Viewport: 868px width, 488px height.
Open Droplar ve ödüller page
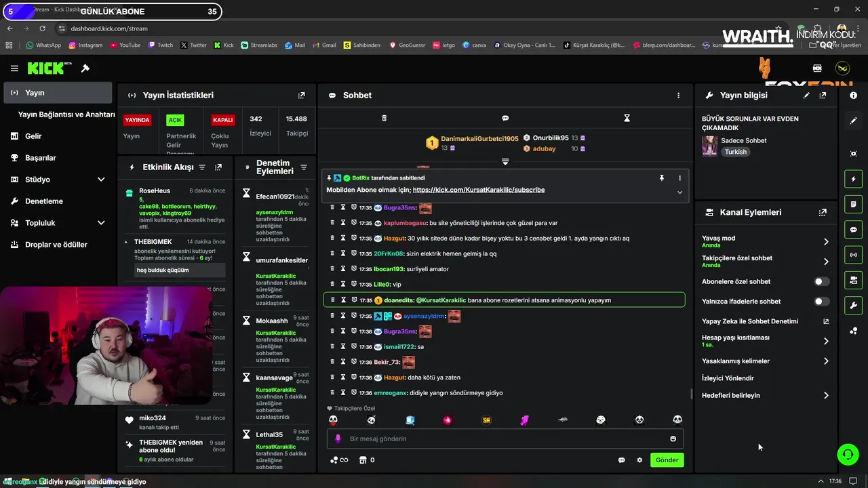coord(58,245)
